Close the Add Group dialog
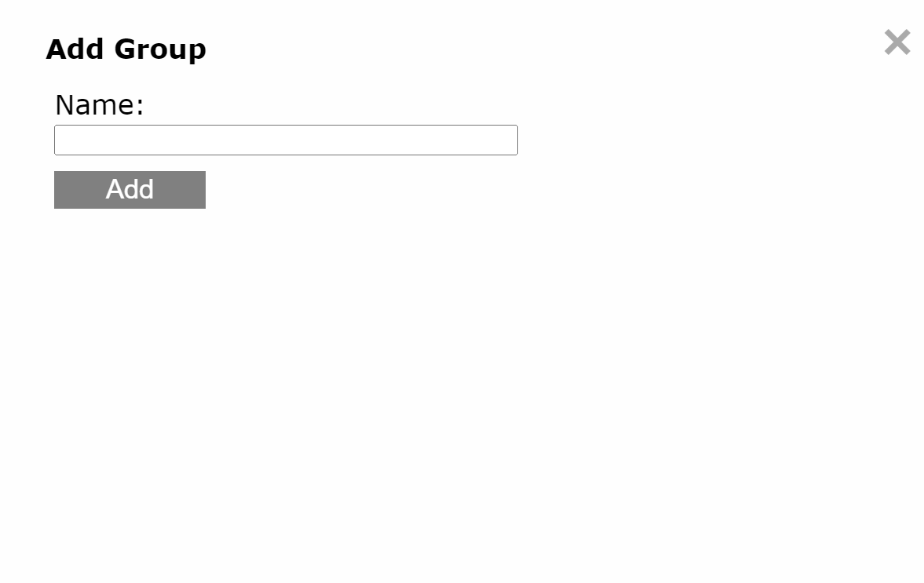This screenshot has height=583, width=924. (x=897, y=42)
